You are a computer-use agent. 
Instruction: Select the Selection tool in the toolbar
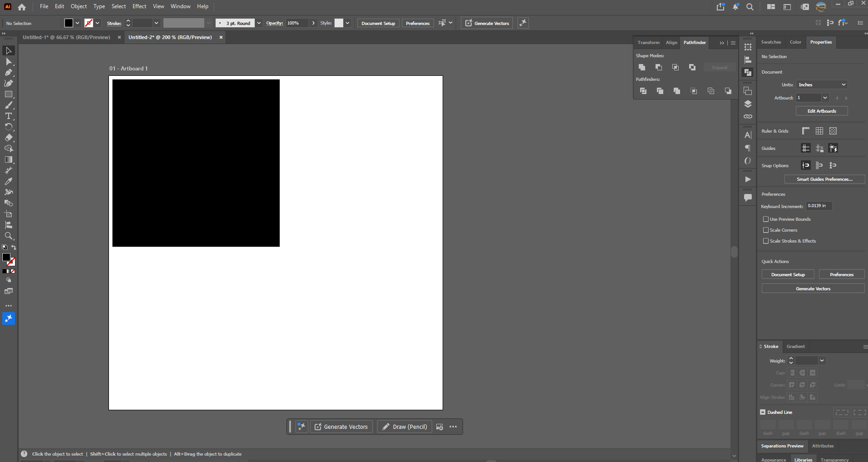(9, 50)
